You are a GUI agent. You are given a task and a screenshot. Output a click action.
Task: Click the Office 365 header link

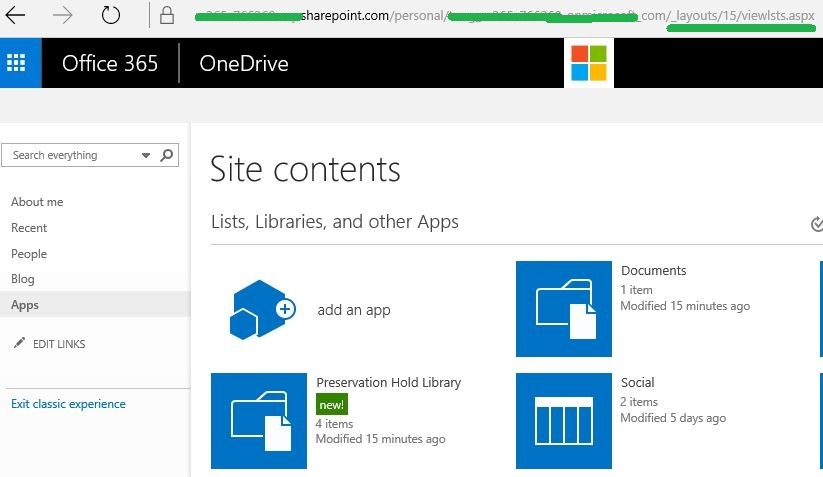pos(110,63)
